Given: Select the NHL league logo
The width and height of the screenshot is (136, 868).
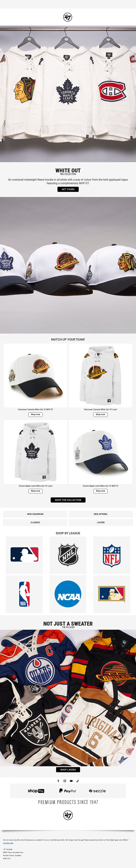Looking at the screenshot, I should [68, 555].
